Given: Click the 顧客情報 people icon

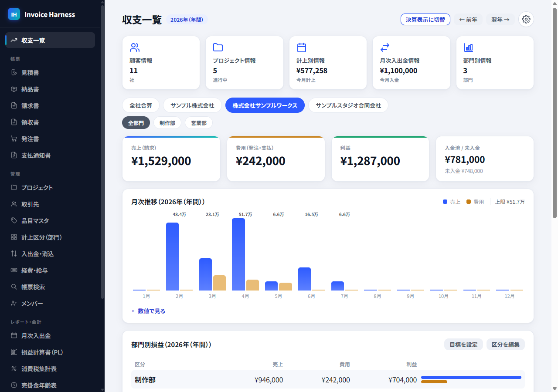Looking at the screenshot, I should (135, 47).
